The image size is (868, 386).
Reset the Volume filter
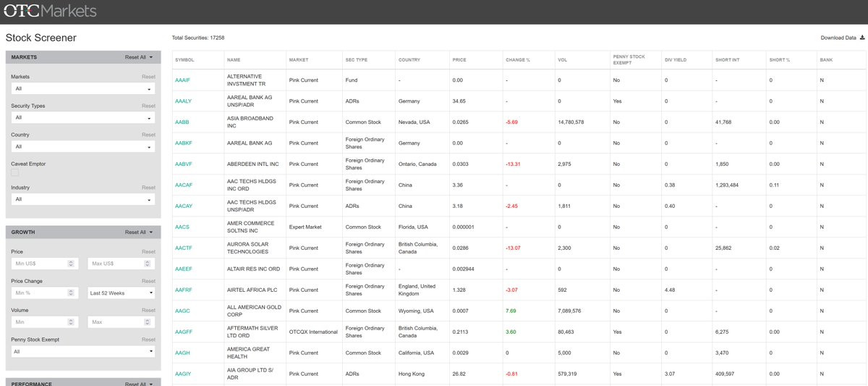[148, 310]
